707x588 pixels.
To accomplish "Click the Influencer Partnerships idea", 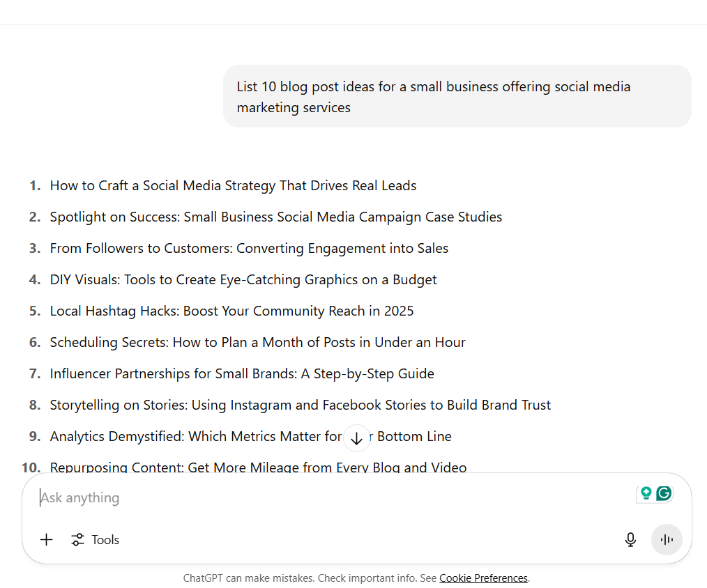I will pyautogui.click(x=241, y=373).
